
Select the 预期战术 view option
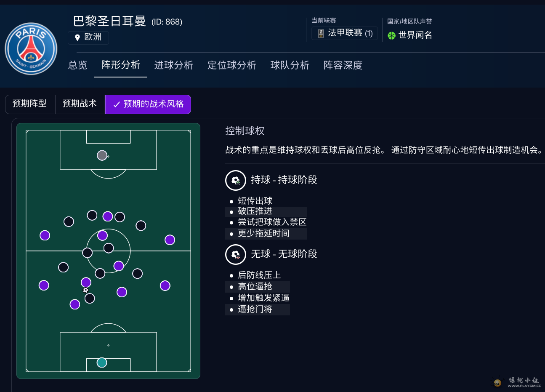[x=80, y=104]
